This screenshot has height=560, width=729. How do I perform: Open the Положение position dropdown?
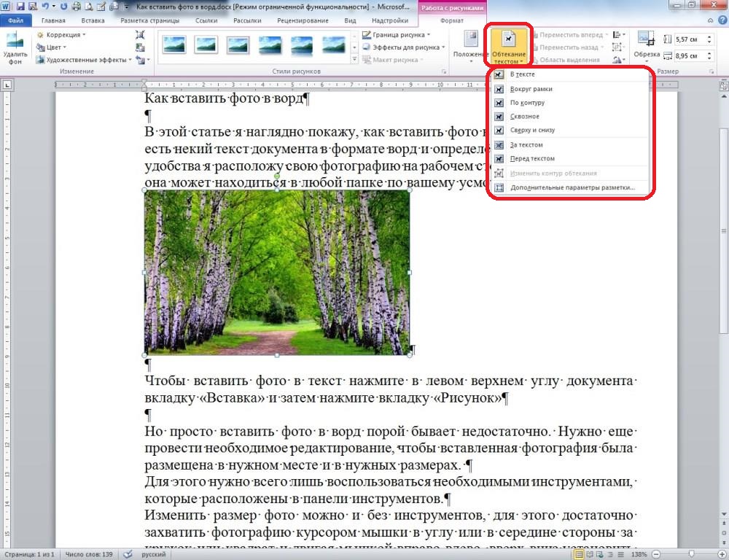pos(470,47)
